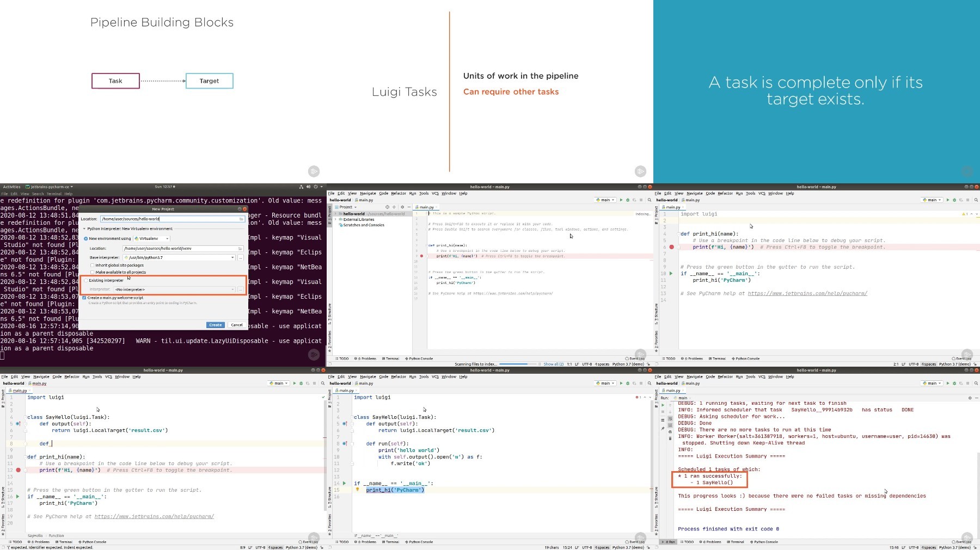Screen dimensions: 980x550
Task: Remove the red breakpoint on line 6
Action: coord(671,247)
